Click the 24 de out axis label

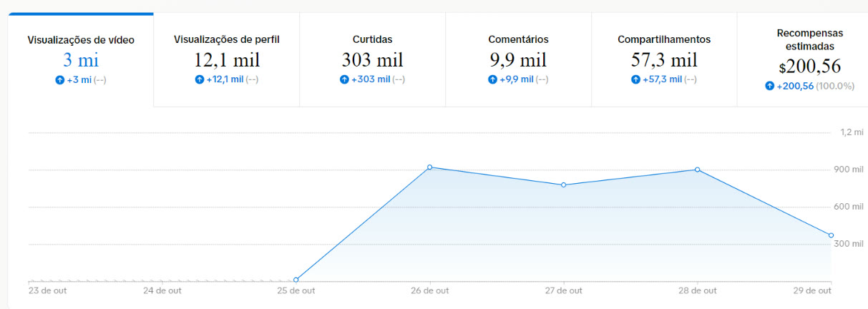point(163,291)
